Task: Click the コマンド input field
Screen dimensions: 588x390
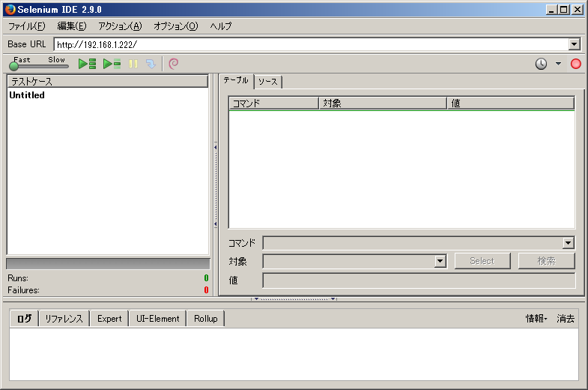Action: click(413, 243)
